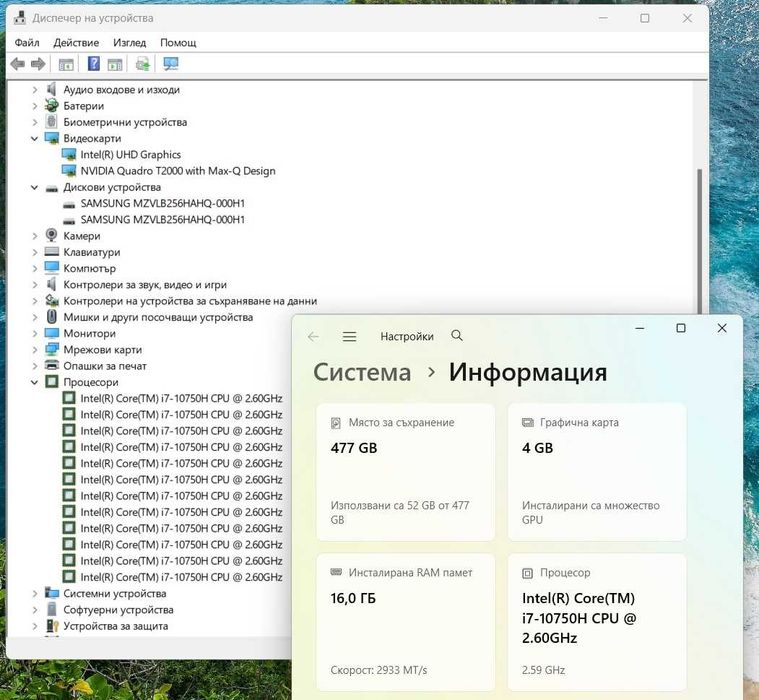Click the '2.59 GHz' processor speed text
759x700 pixels.
(543, 670)
